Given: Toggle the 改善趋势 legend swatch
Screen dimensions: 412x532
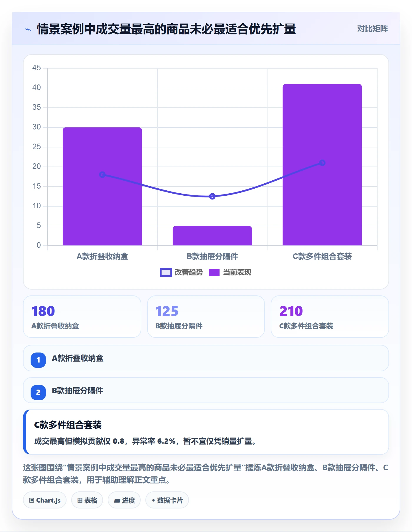Looking at the screenshot, I should point(166,272).
